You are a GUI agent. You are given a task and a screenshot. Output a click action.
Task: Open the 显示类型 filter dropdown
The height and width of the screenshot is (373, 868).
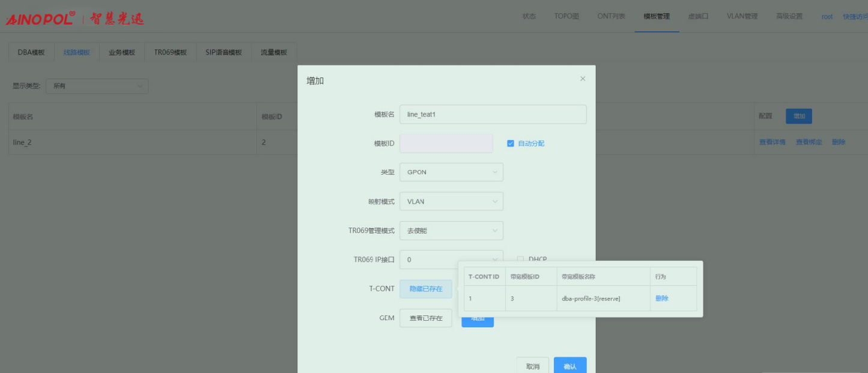(97, 86)
